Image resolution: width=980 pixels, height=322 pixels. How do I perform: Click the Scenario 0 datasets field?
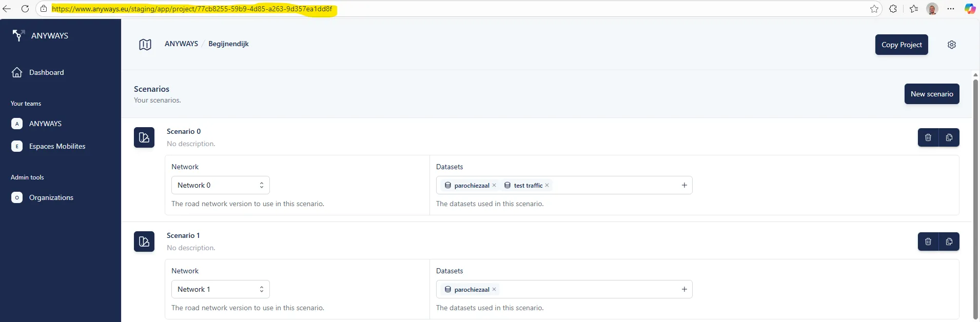coord(564,185)
